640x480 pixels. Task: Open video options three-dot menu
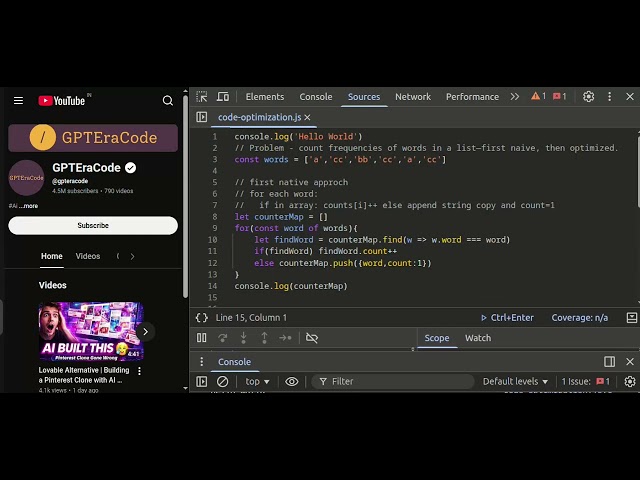139,371
